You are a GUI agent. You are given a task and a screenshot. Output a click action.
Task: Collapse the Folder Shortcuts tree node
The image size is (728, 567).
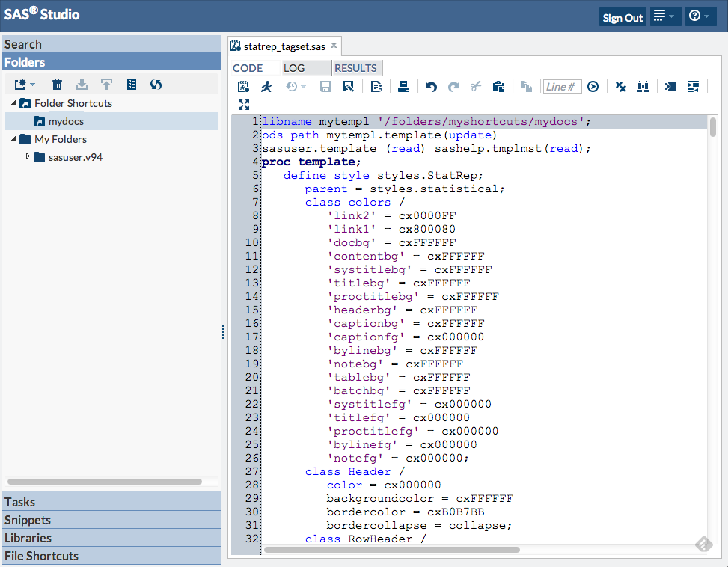point(13,103)
